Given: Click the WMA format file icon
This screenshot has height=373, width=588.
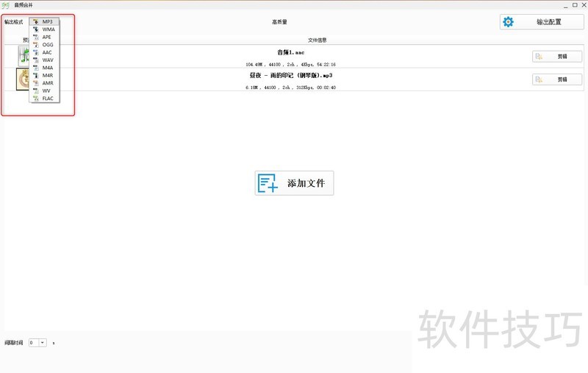Looking at the screenshot, I should [x=35, y=29].
